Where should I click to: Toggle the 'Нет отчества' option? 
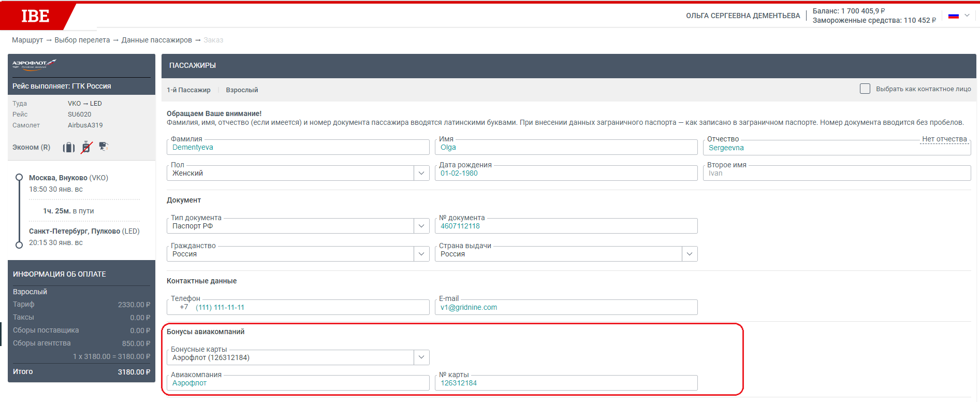tap(944, 139)
